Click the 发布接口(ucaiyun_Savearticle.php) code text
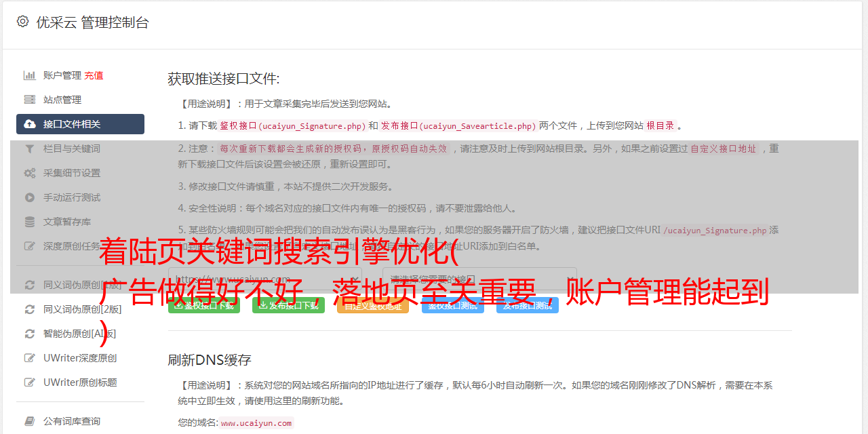868x434 pixels. [458, 125]
